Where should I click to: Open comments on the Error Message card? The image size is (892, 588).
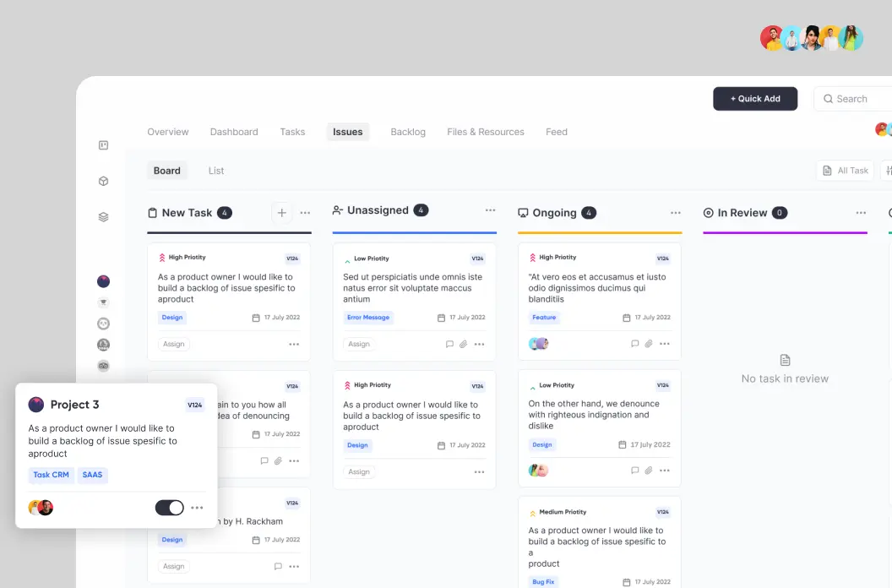(x=449, y=344)
